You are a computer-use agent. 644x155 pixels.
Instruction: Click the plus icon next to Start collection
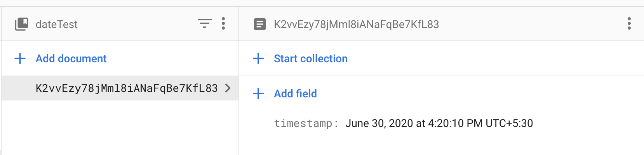pyautogui.click(x=258, y=58)
